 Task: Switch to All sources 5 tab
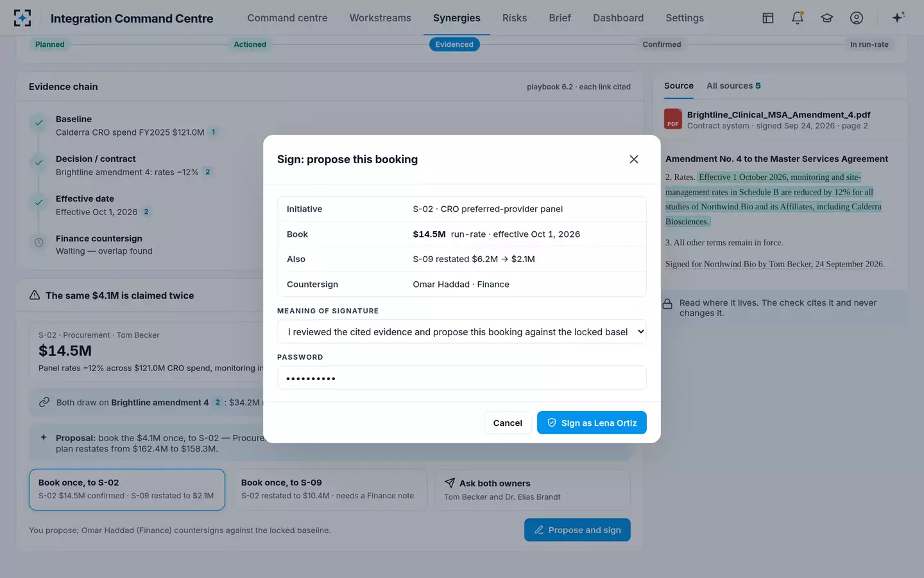(x=733, y=85)
